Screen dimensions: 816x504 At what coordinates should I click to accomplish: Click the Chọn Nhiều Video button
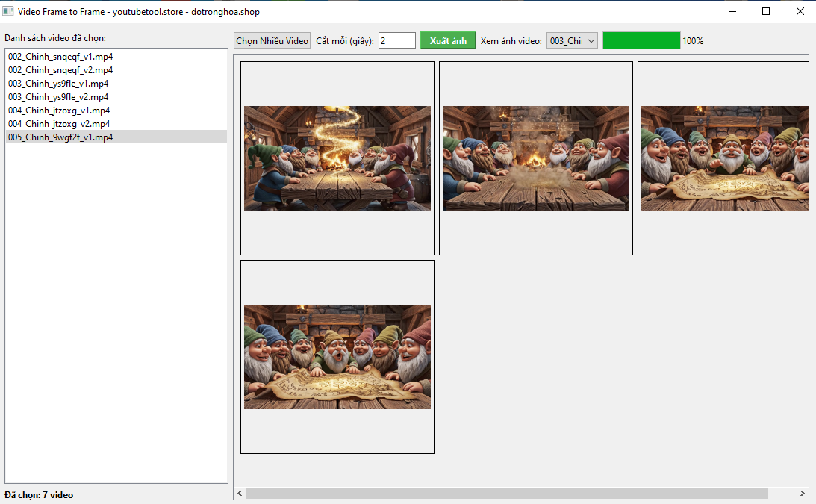(x=272, y=40)
